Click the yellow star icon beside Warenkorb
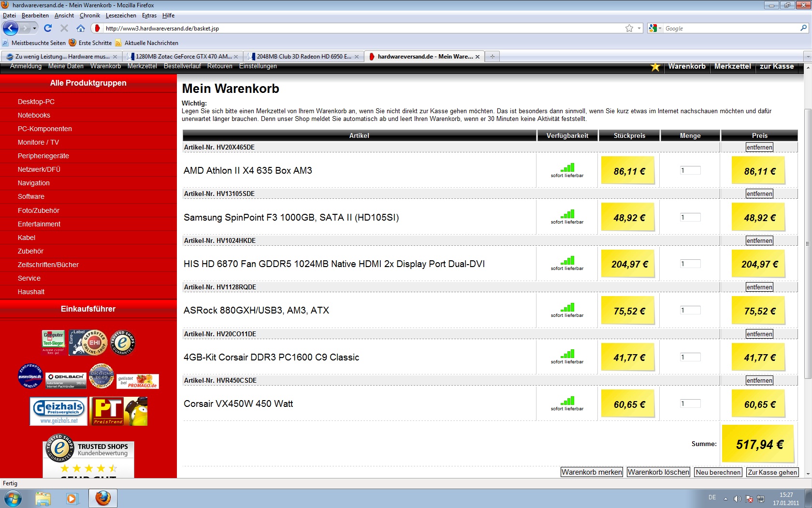The height and width of the screenshot is (508, 812). [x=655, y=67]
